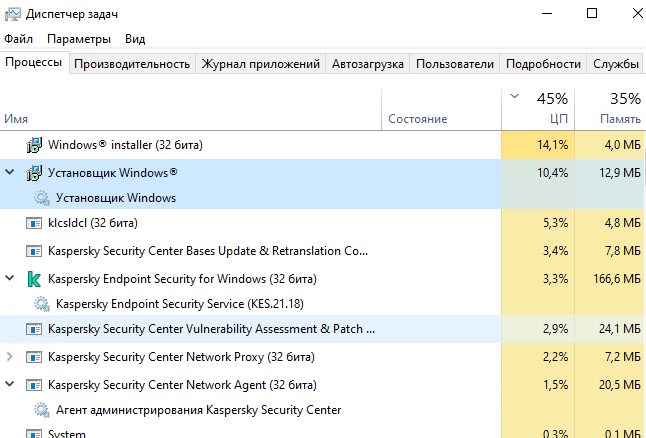Click Kaspersky Network Agent process icon
Screen dimensions: 646x438
[34, 385]
